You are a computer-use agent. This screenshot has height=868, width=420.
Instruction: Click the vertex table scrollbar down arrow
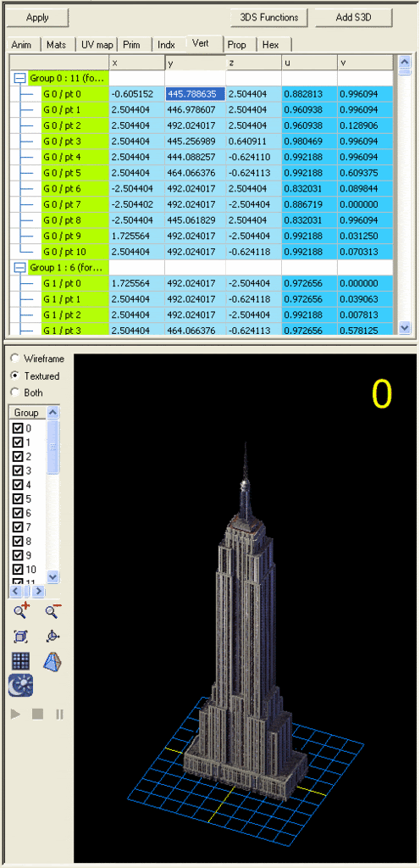(x=405, y=327)
